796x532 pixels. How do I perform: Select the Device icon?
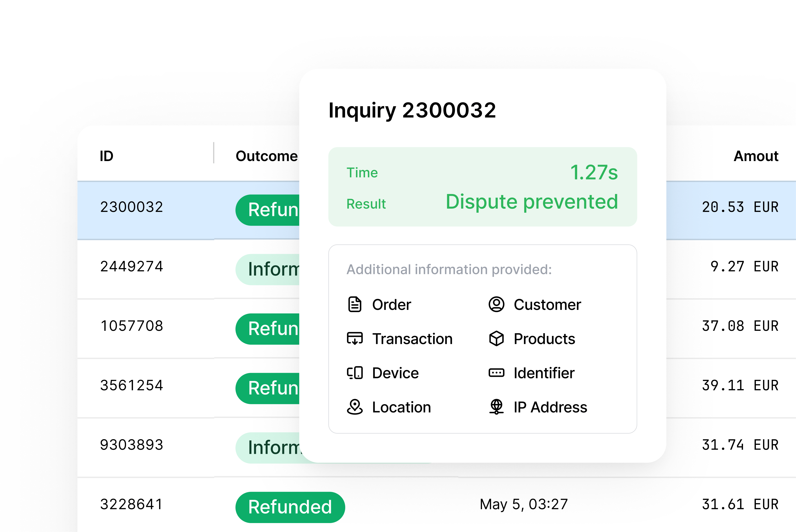tap(355, 373)
